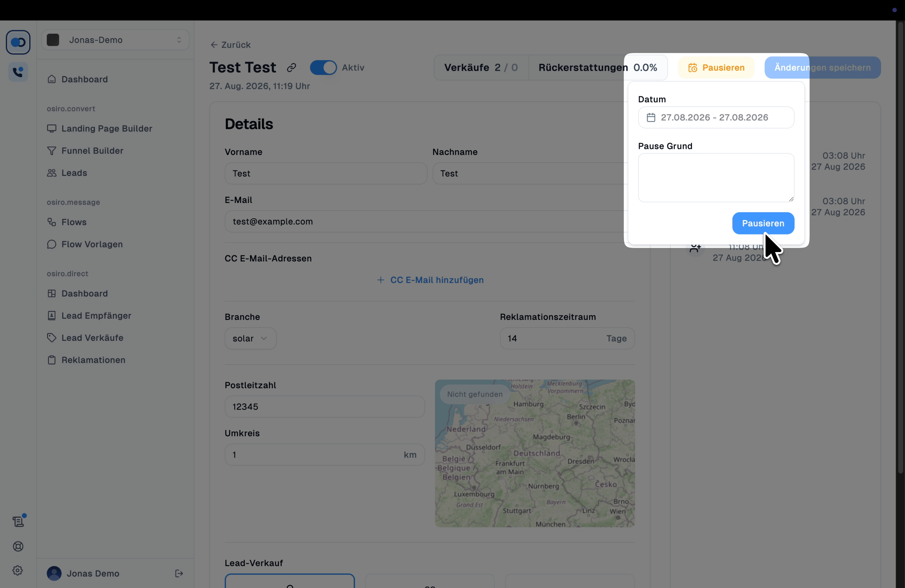Image resolution: width=905 pixels, height=588 pixels.
Task: Click the E-Mail input field
Action: coord(426,222)
